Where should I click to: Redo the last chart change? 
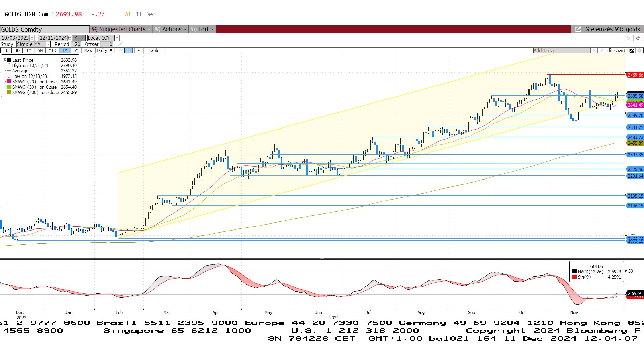click(x=638, y=38)
